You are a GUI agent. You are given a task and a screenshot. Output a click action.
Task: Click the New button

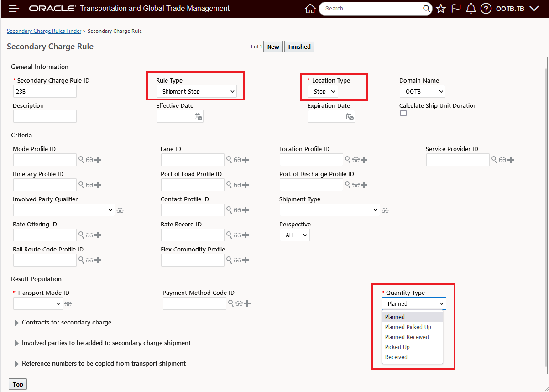273,47
